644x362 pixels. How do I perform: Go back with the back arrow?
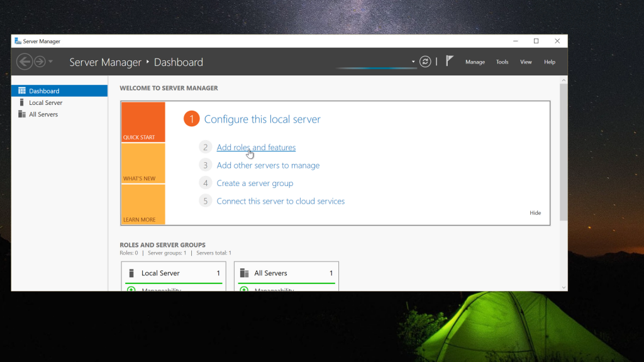click(25, 62)
